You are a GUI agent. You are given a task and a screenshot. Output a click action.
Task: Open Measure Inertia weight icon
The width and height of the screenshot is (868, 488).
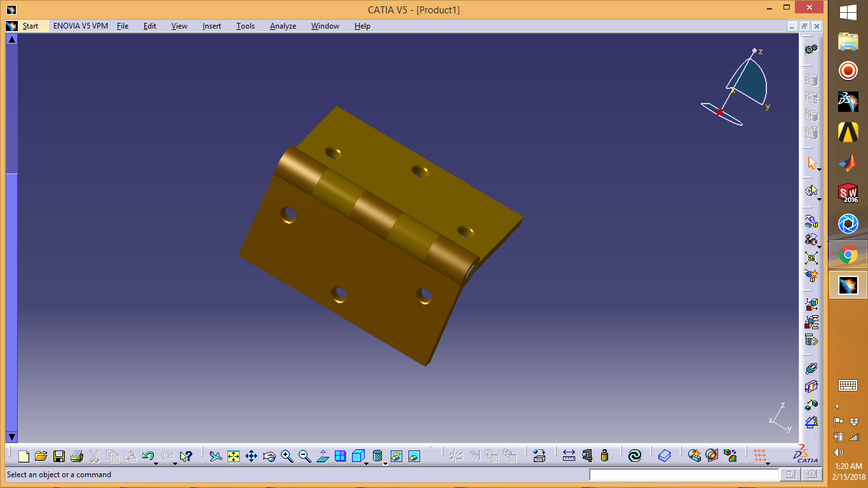(x=604, y=456)
